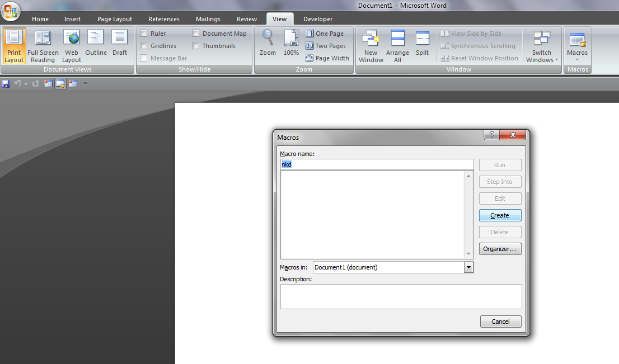Fit document to Page Width
The image size is (619, 364).
click(327, 58)
